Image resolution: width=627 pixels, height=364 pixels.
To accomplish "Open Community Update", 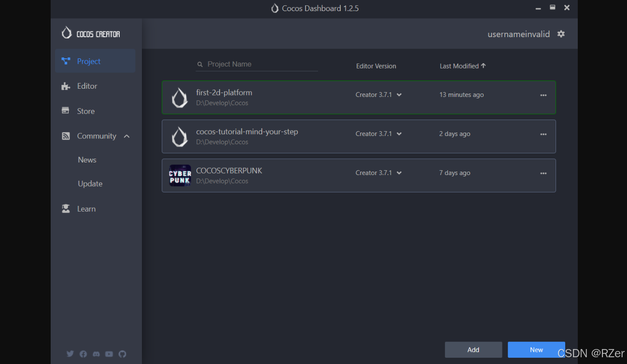I will (90, 184).
